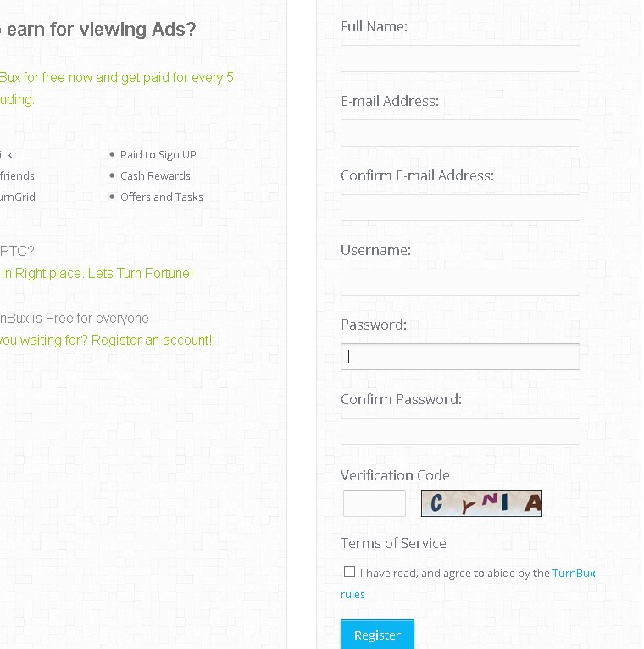
Task: Click the 'Cash Rewards' list item
Action: [155, 175]
